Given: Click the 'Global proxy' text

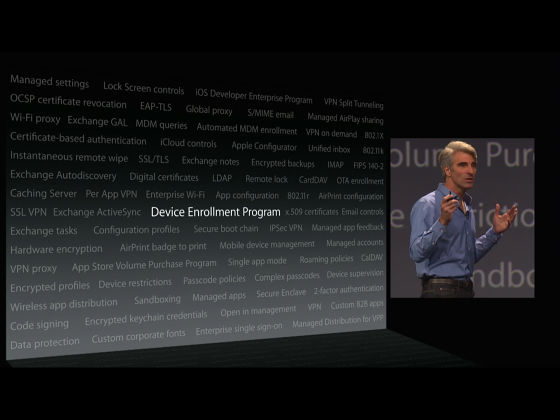Looking at the screenshot, I should 209,110.
